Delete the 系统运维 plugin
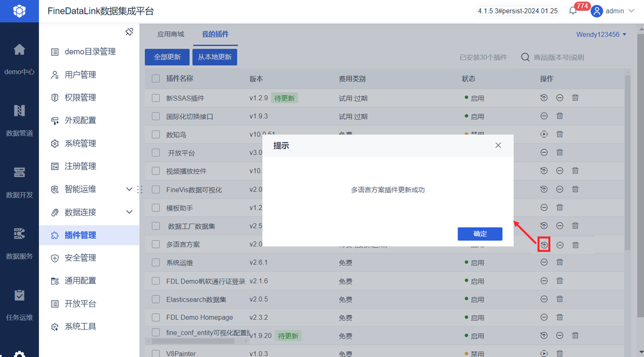 [x=560, y=262]
